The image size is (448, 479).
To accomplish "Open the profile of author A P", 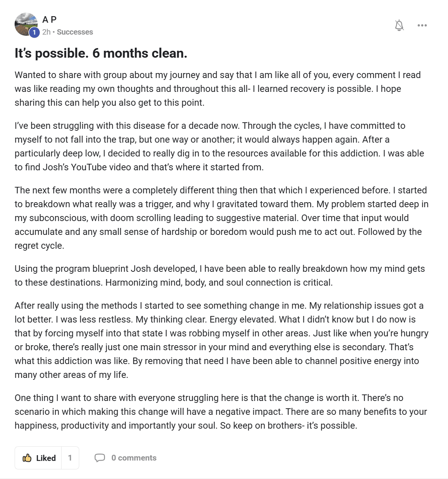I will pos(49,20).
